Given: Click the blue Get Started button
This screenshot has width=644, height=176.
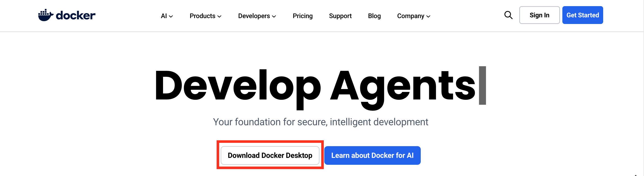Looking at the screenshot, I should [583, 15].
